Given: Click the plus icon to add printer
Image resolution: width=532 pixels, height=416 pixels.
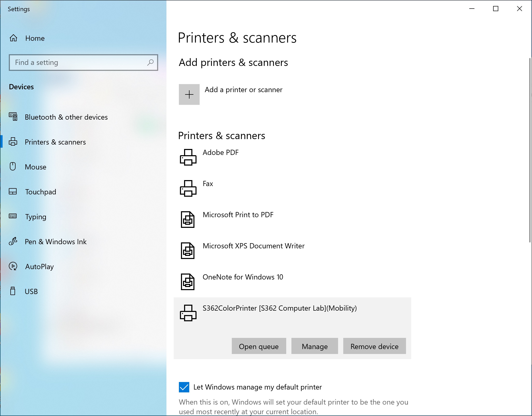Looking at the screenshot, I should pyautogui.click(x=189, y=94).
